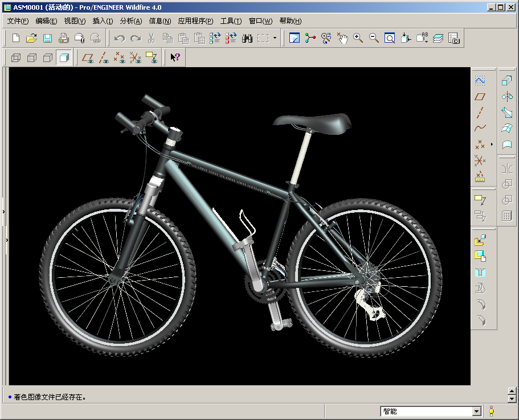Image resolution: width=519 pixels, height=420 pixels.
Task: Zoom out with magnifier minus
Action: pos(374,38)
